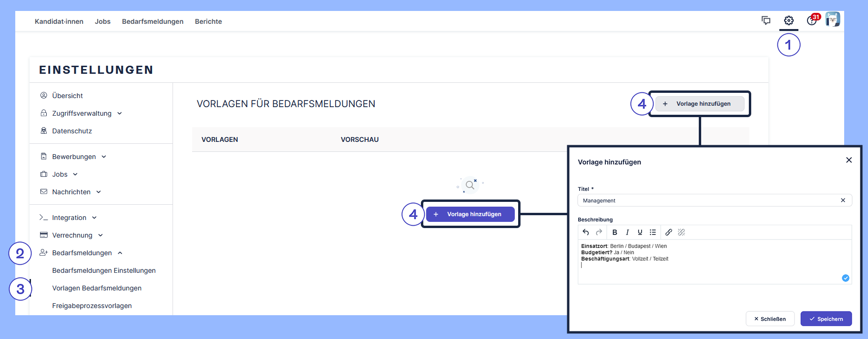This screenshot has width=868, height=339.
Task: Click the redo icon in editor
Action: click(x=599, y=232)
